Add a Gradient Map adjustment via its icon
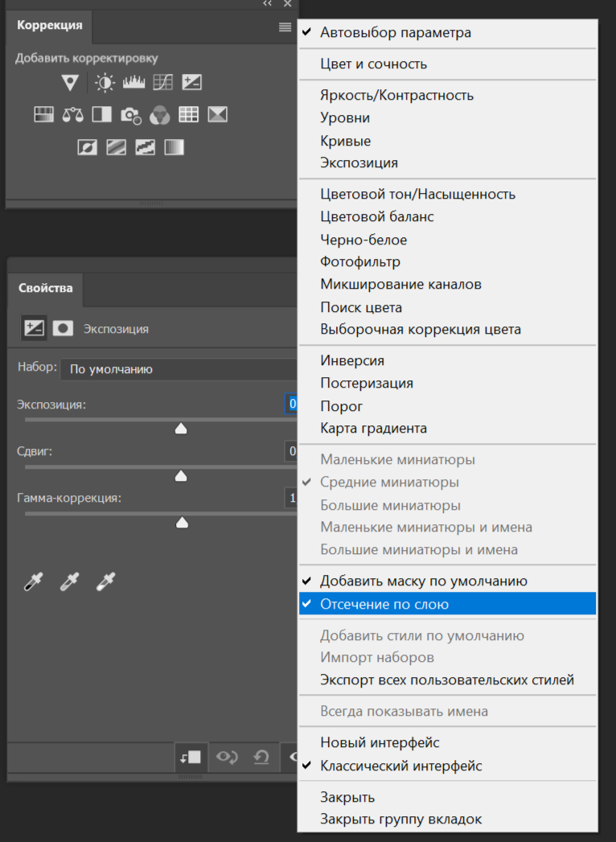This screenshot has height=842, width=616. click(174, 146)
